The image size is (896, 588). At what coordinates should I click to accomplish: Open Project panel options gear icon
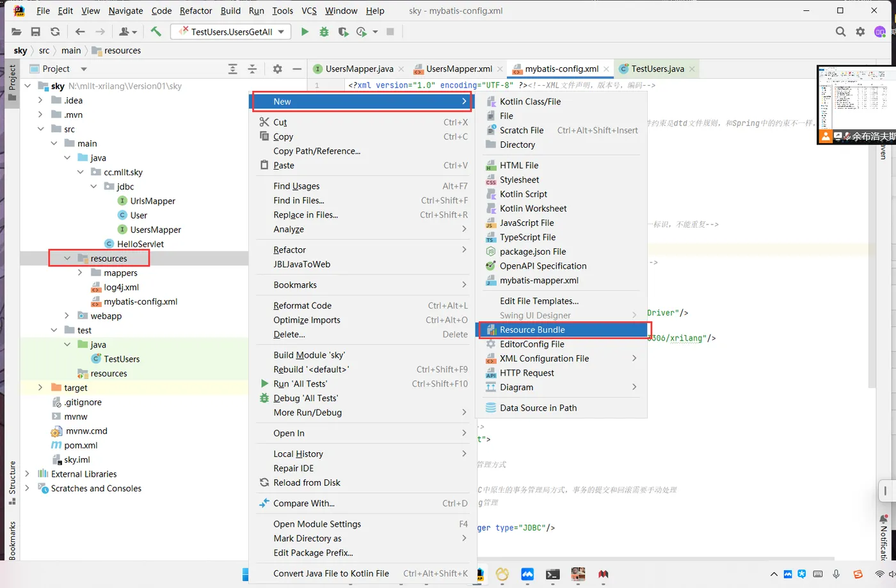pos(277,68)
